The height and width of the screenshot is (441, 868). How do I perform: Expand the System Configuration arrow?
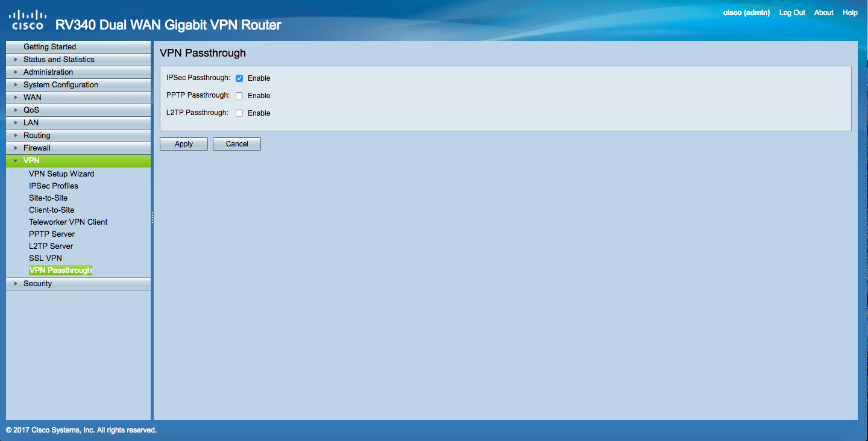pyautogui.click(x=16, y=85)
